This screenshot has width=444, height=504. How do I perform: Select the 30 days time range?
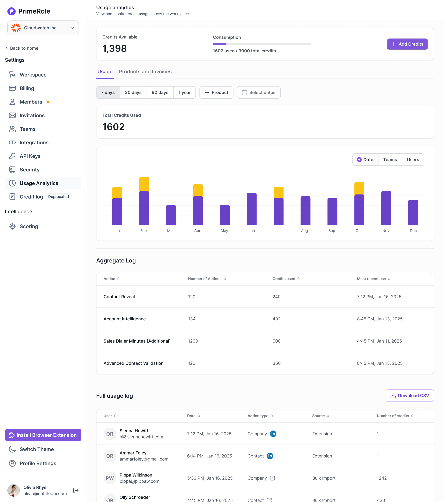[133, 92]
